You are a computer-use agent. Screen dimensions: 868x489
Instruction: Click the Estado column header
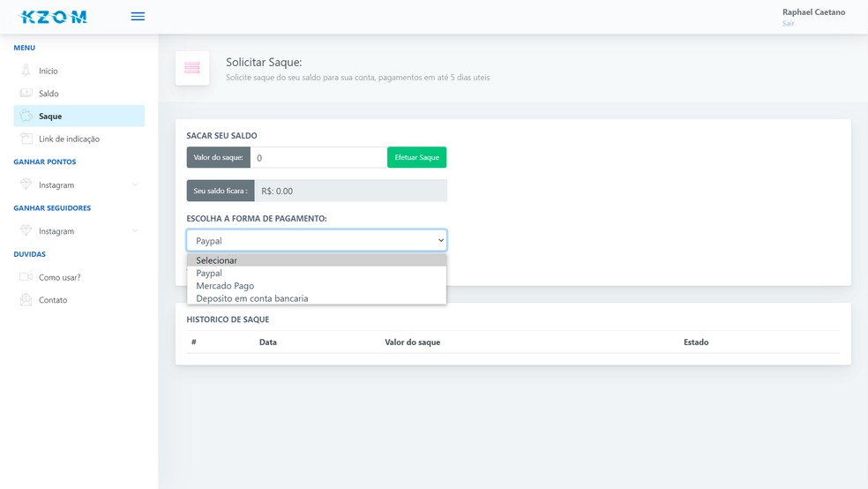click(696, 342)
